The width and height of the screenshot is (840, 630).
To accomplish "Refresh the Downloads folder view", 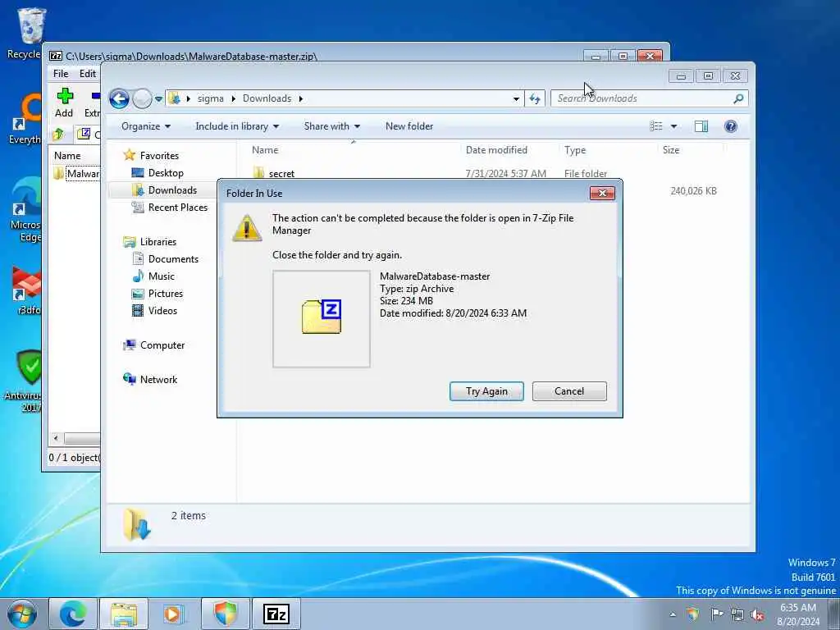I will pyautogui.click(x=535, y=98).
